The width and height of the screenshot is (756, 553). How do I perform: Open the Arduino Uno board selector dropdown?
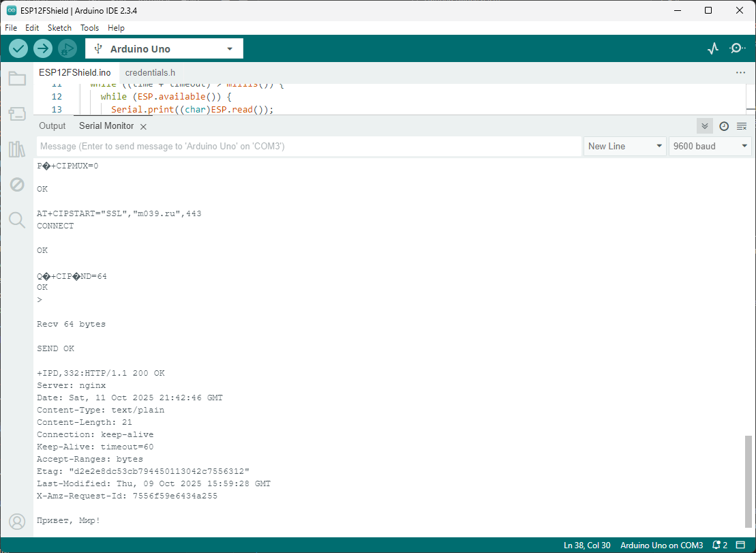(164, 49)
